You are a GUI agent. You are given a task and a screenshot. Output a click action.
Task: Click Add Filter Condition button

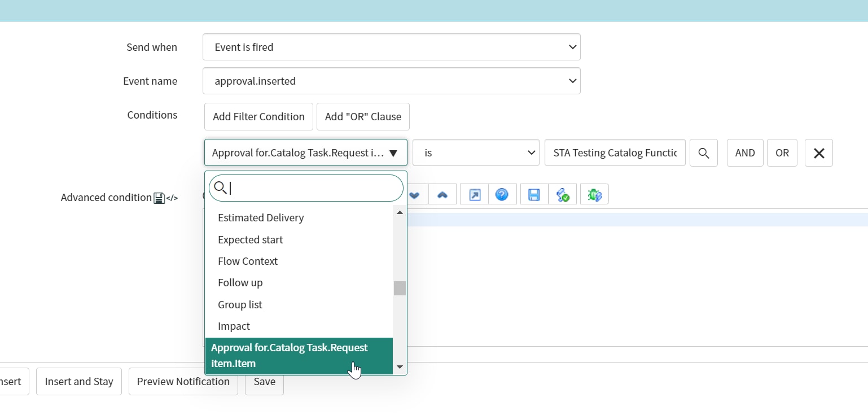point(258,116)
